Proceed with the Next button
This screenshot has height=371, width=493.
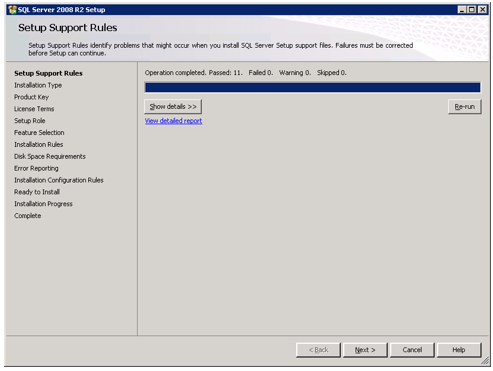(365, 350)
